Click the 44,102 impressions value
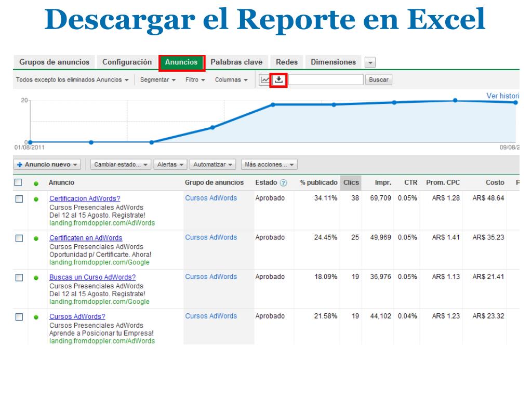 380,316
